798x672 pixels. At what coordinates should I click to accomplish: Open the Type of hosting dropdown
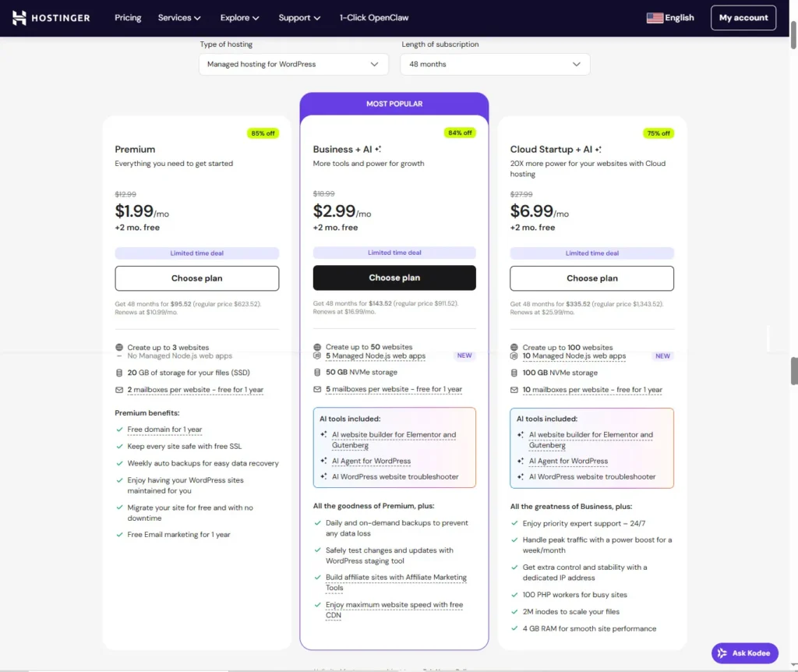tap(294, 64)
